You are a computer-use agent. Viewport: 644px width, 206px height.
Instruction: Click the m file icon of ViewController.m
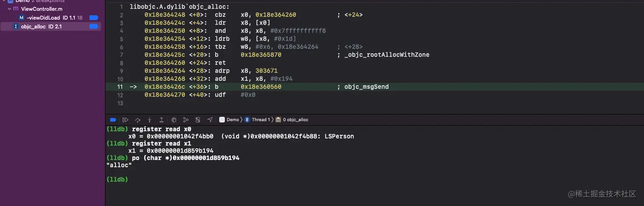(16, 9)
